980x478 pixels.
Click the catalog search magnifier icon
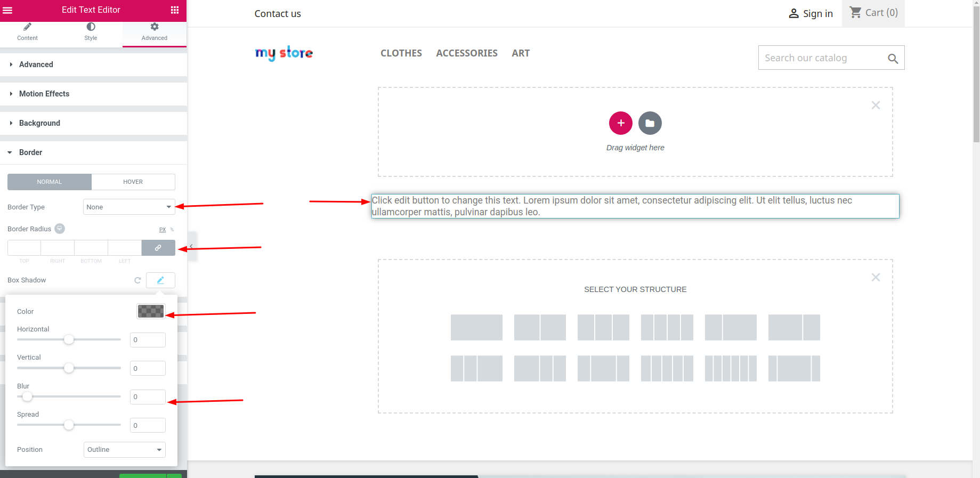(x=893, y=59)
